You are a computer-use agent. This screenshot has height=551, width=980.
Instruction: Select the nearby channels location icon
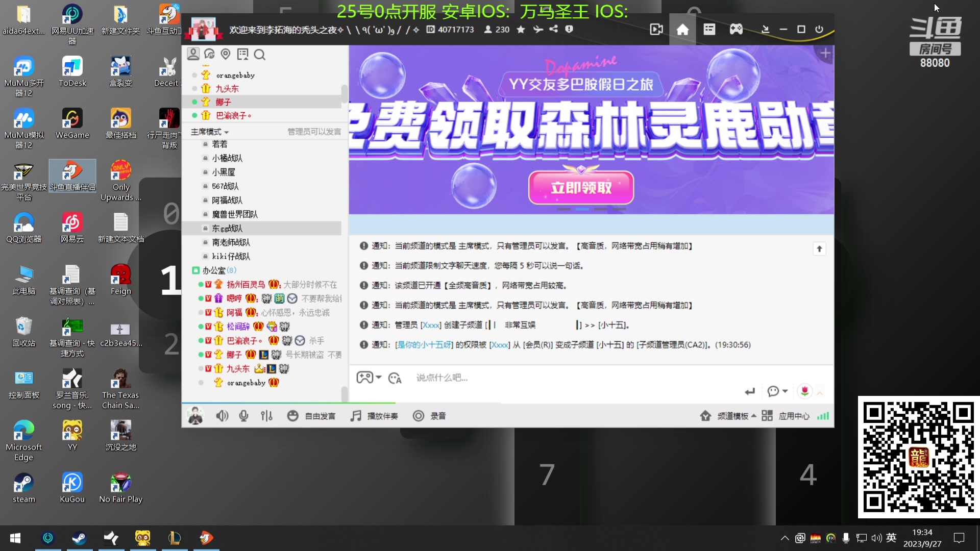coord(225,55)
